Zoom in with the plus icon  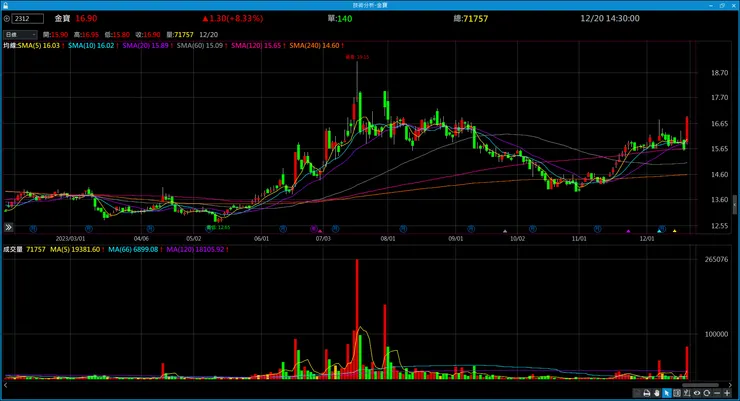(727, 393)
